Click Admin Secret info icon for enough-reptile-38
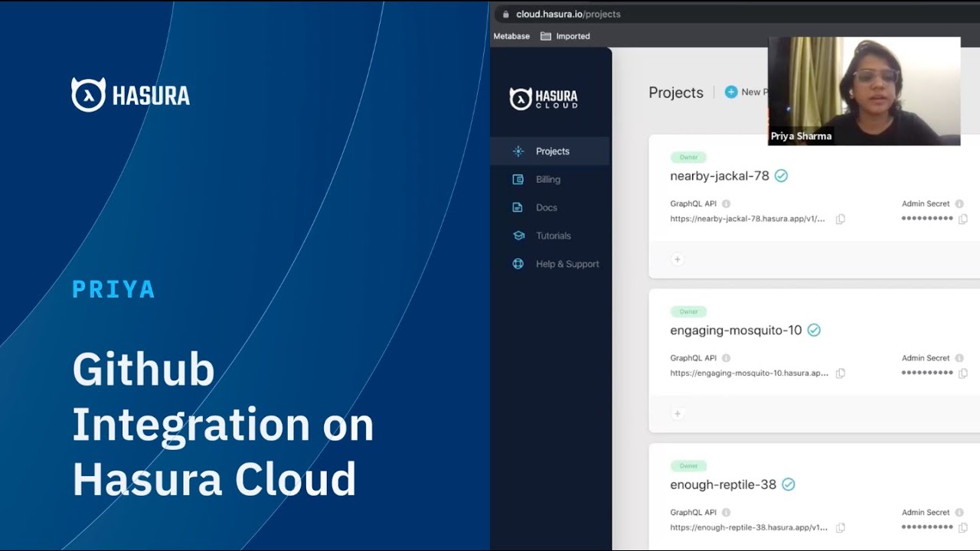 pos(960,513)
